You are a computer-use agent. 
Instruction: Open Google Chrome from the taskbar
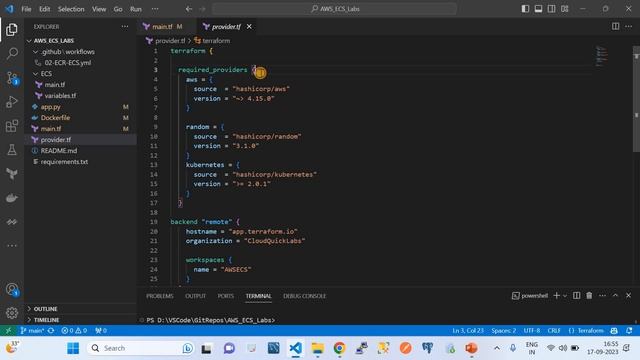(x=339, y=348)
